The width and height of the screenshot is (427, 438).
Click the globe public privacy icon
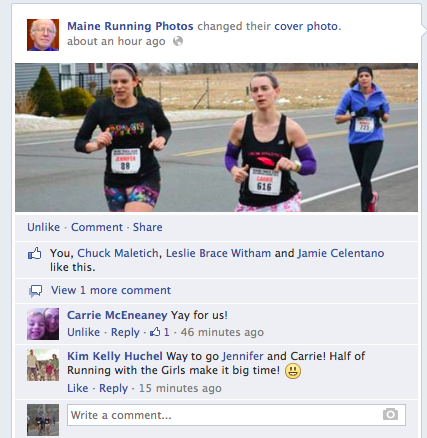(178, 41)
